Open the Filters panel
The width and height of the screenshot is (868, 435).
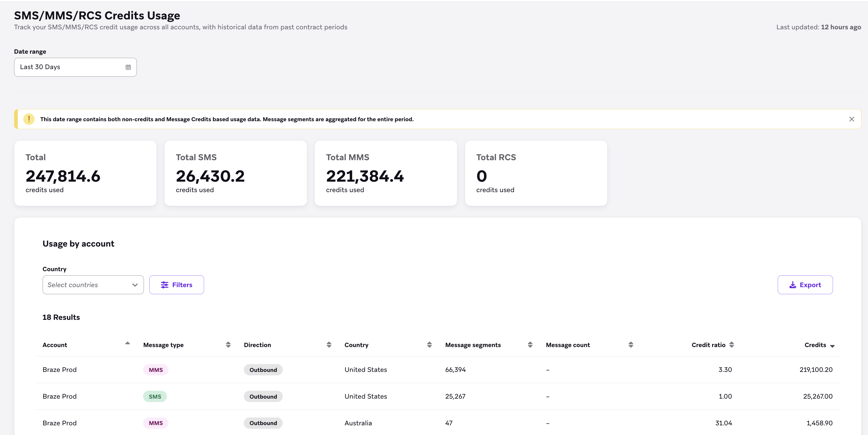pyautogui.click(x=177, y=285)
